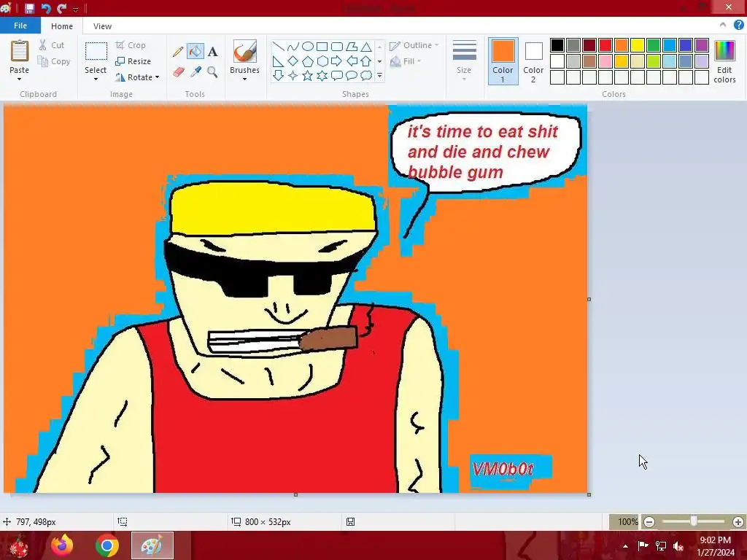Image resolution: width=747 pixels, height=560 pixels.
Task: Click the Crop button
Action: click(x=131, y=45)
